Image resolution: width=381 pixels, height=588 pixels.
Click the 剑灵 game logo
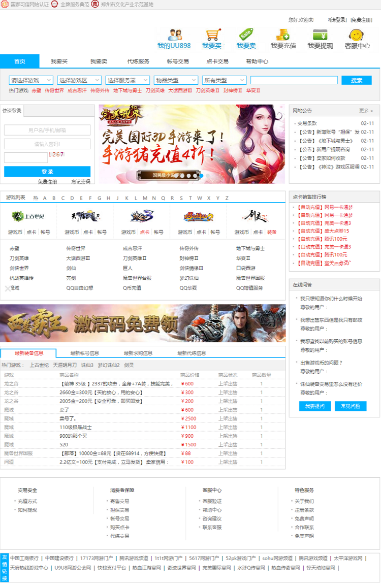click(x=255, y=216)
